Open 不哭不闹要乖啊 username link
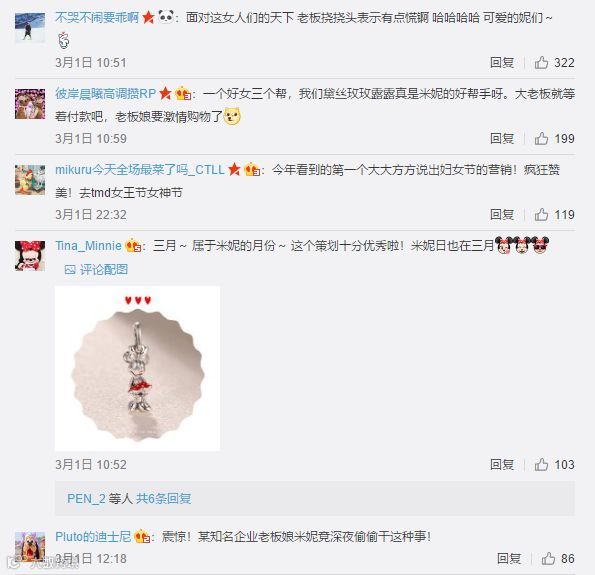This screenshot has height=575, width=595. pos(97,17)
